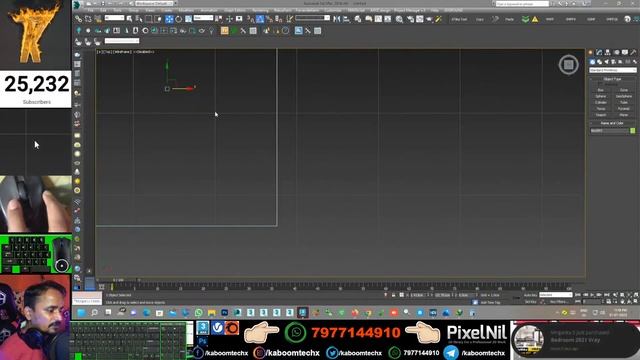Click the Unlink Selection tool

(88, 19)
